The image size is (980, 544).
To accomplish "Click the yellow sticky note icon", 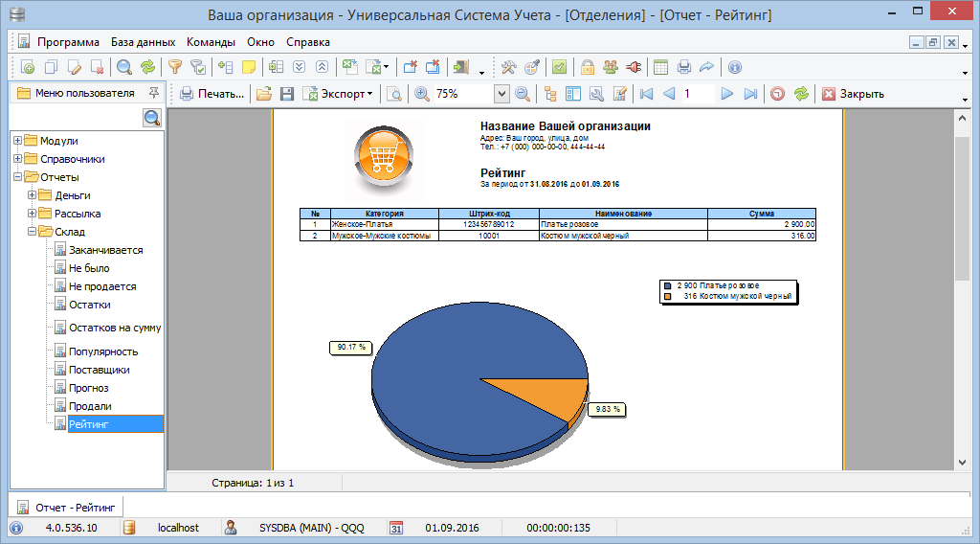I will tap(249, 67).
